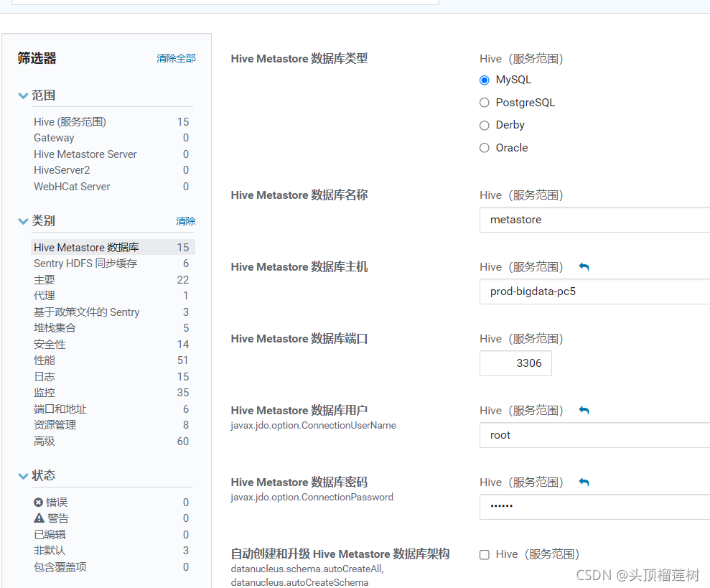Click the database port field 3306
The width and height of the screenshot is (710, 588).
tap(515, 363)
